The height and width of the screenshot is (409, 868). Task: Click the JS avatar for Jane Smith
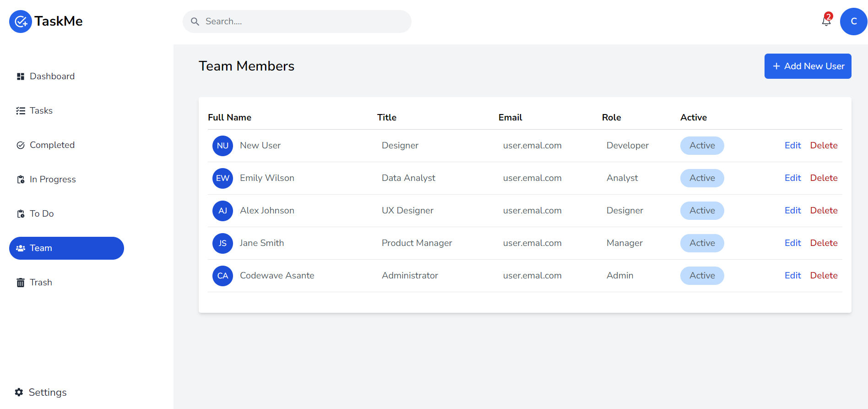pyautogui.click(x=223, y=243)
